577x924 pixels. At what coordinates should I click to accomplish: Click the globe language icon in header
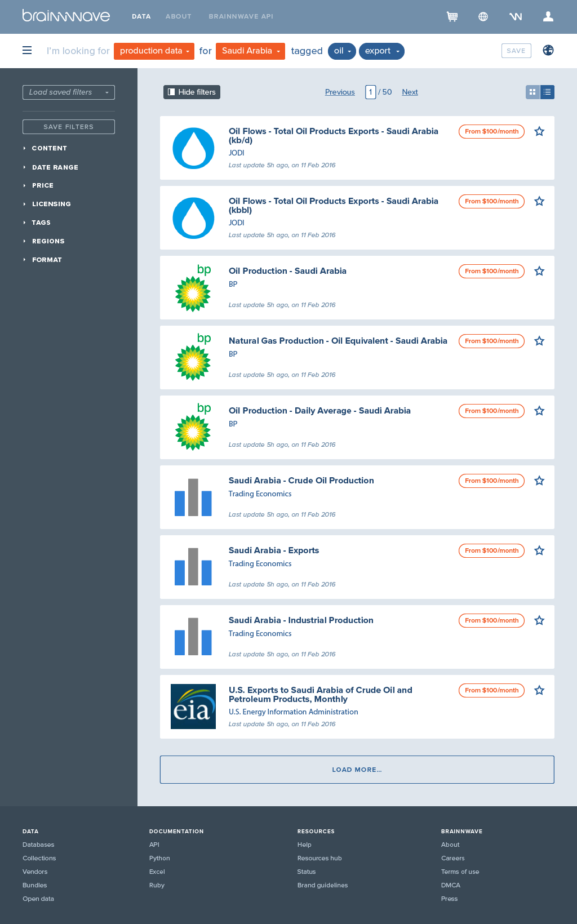coord(483,16)
